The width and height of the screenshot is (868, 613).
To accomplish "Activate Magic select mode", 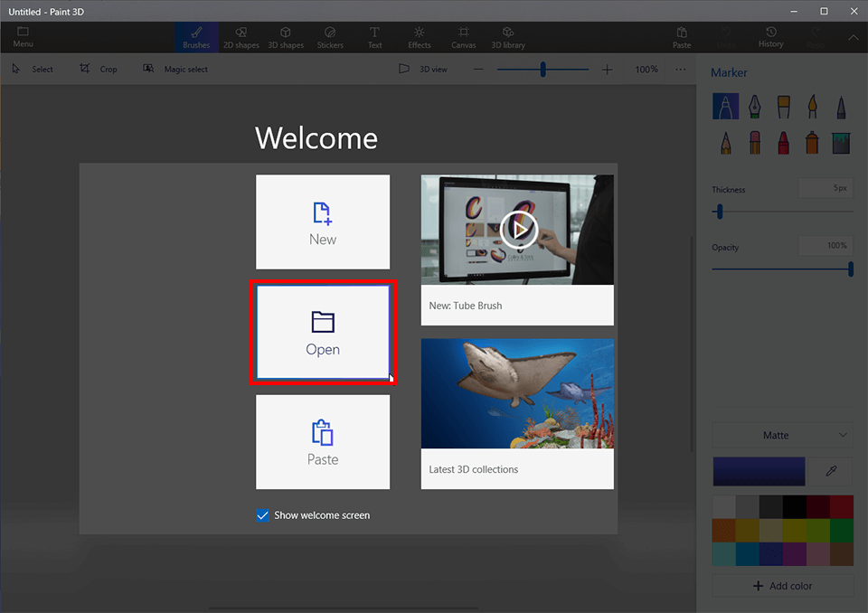I will 175,69.
